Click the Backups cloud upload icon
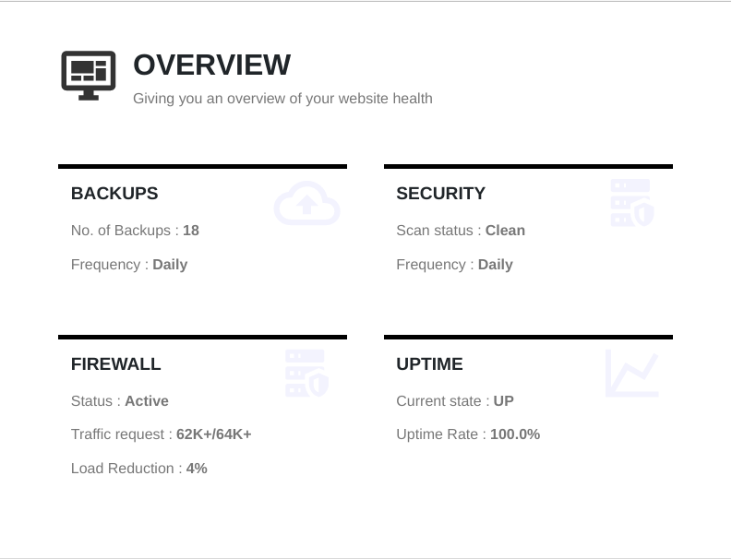This screenshot has width=756, height=559. pos(306,204)
